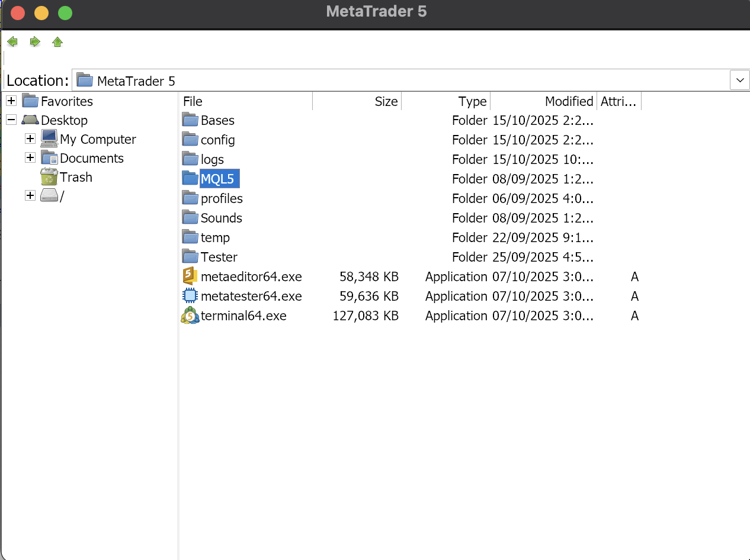Screen dimensions: 750x560
Task: Sort by Modified column header
Action: coord(543,101)
